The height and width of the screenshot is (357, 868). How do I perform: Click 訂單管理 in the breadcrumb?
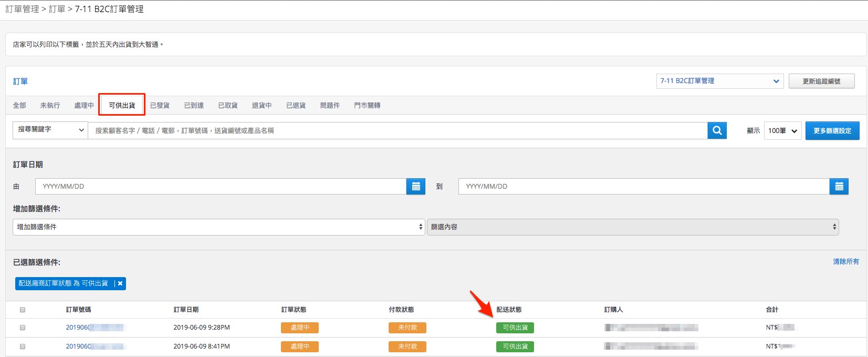tap(22, 9)
